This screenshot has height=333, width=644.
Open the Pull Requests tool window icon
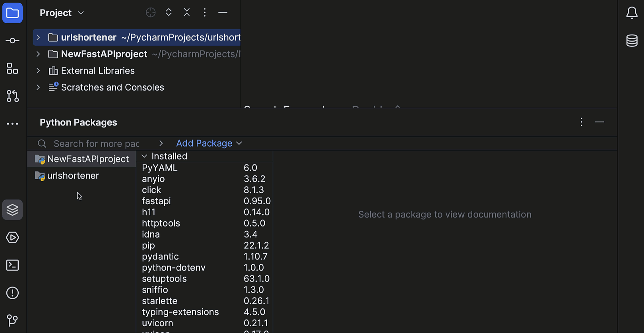point(12,96)
